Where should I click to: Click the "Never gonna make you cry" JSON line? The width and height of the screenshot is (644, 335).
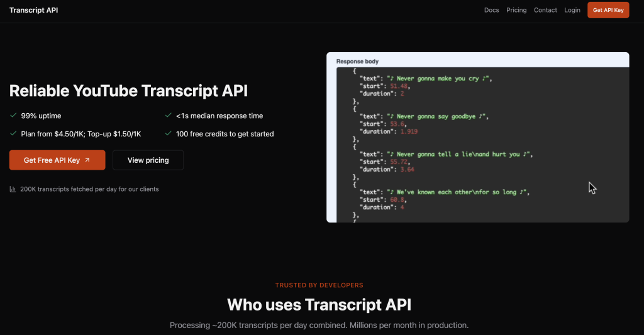[x=425, y=79]
